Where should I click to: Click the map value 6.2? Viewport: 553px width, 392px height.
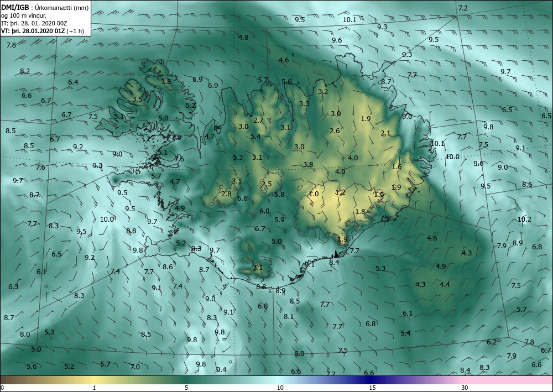click(x=492, y=342)
